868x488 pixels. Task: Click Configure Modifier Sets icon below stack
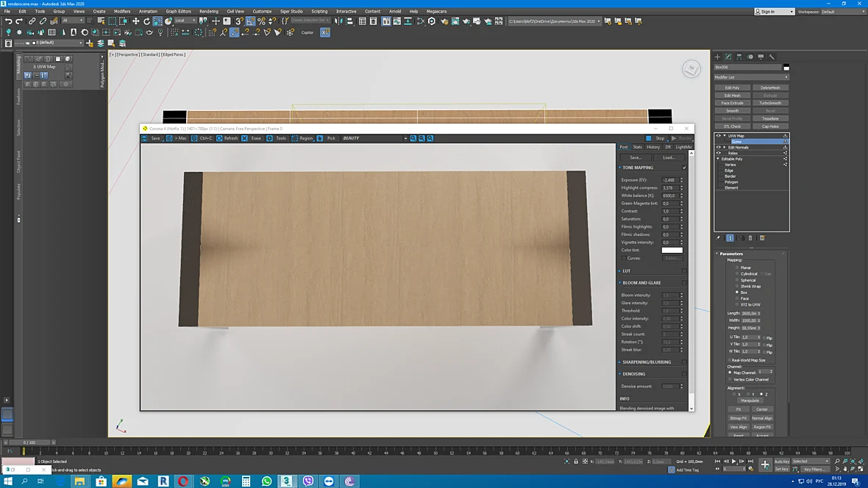coord(762,238)
